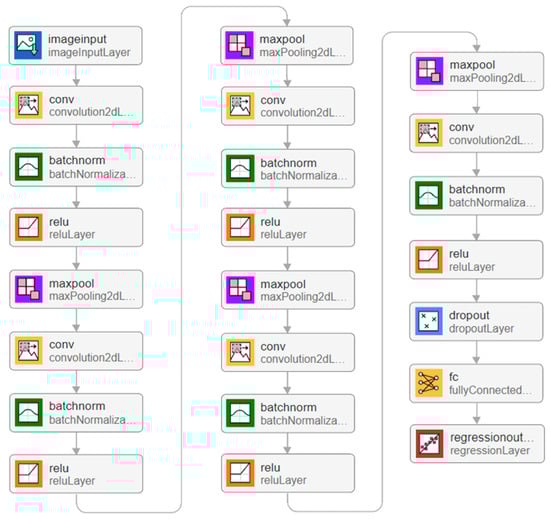Select the maxpool icon at the top of the right column
This screenshot has width=550, height=523.
click(x=429, y=71)
